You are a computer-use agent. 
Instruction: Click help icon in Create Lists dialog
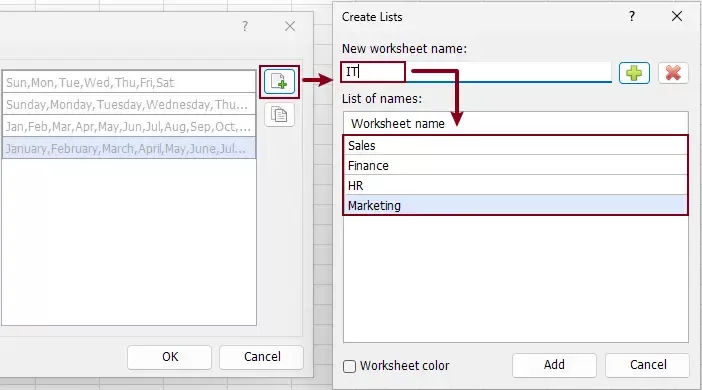pyautogui.click(x=632, y=17)
